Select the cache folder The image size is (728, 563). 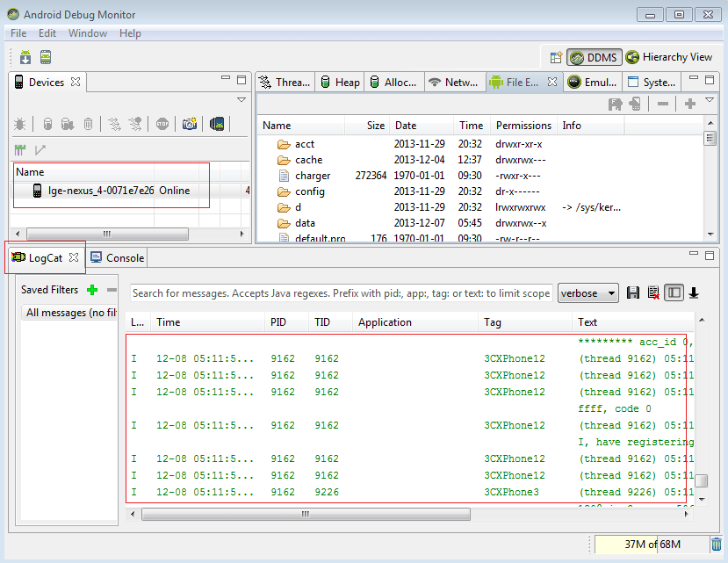tap(309, 160)
